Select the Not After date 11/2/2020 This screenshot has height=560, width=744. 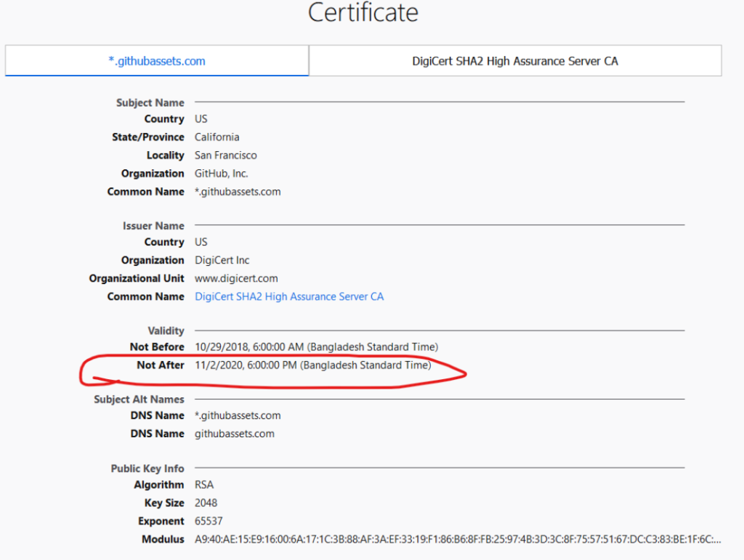pos(313,365)
